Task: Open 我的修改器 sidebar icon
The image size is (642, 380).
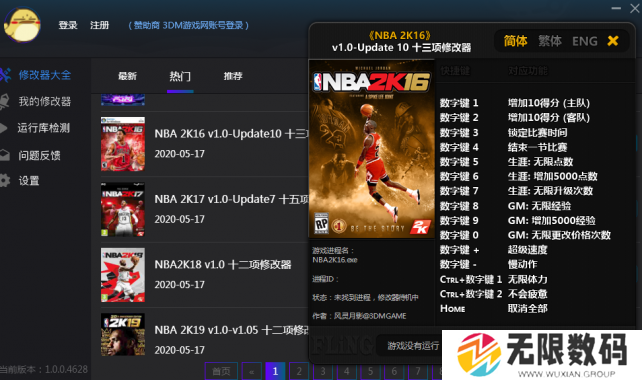Action: (x=4, y=101)
